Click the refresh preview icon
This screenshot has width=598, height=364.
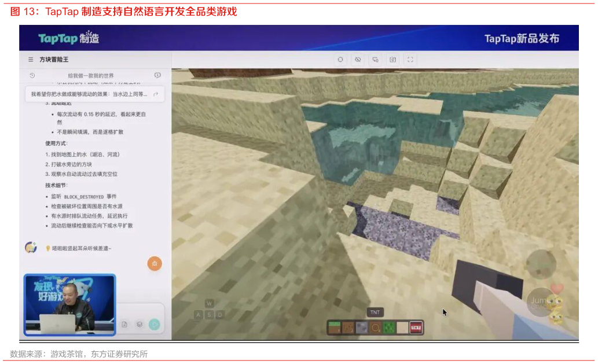point(340,60)
